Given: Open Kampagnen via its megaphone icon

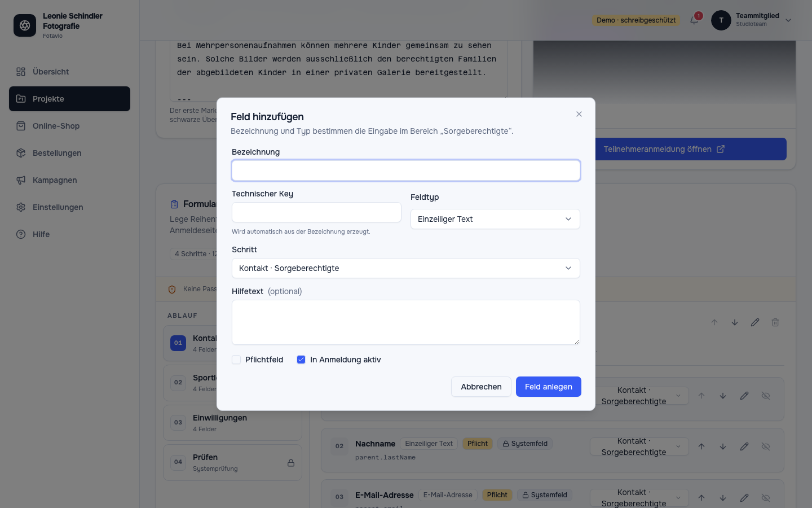Looking at the screenshot, I should pyautogui.click(x=21, y=180).
